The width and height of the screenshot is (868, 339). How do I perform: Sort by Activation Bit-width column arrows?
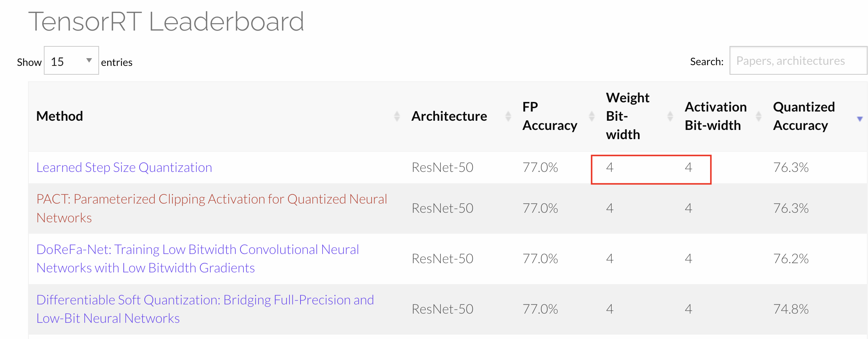point(759,116)
